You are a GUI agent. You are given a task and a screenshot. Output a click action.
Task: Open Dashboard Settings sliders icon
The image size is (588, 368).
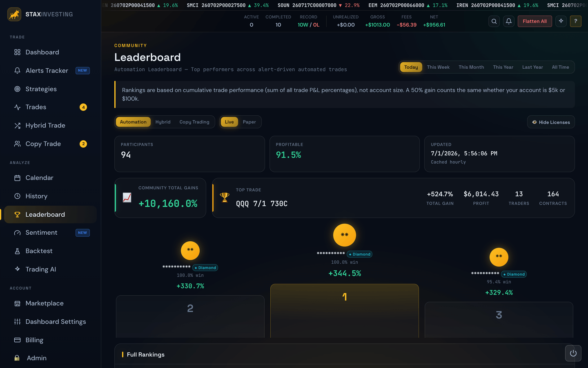17,322
